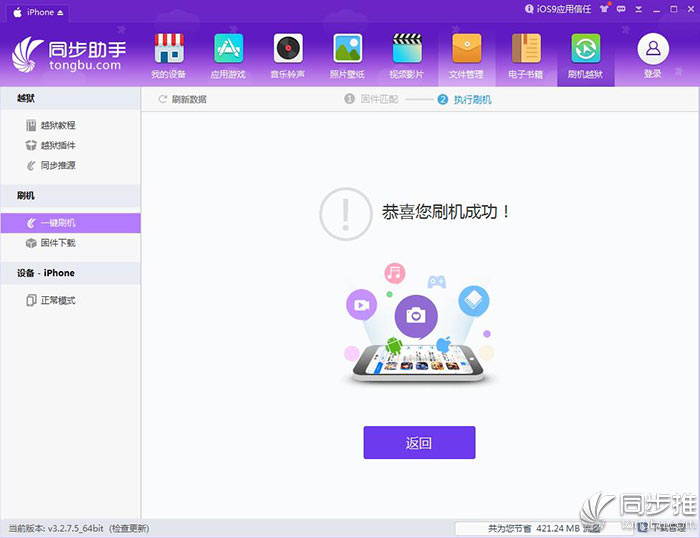This screenshot has width=700, height=538.
Task: Click 检查更新 check for updates link
Action: [129, 529]
